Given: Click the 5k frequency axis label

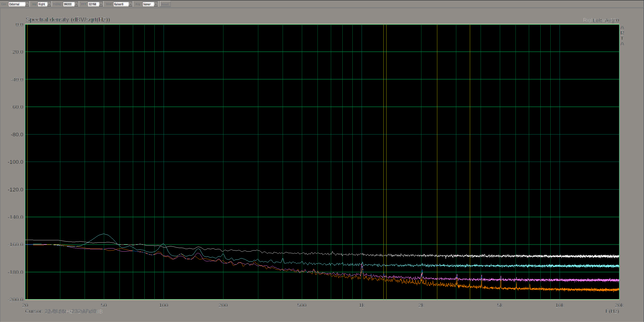Looking at the screenshot, I should (500, 305).
